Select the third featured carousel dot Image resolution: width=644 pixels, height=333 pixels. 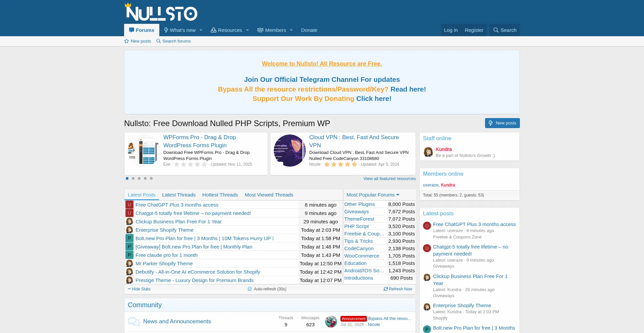pyautogui.click(x=139, y=178)
